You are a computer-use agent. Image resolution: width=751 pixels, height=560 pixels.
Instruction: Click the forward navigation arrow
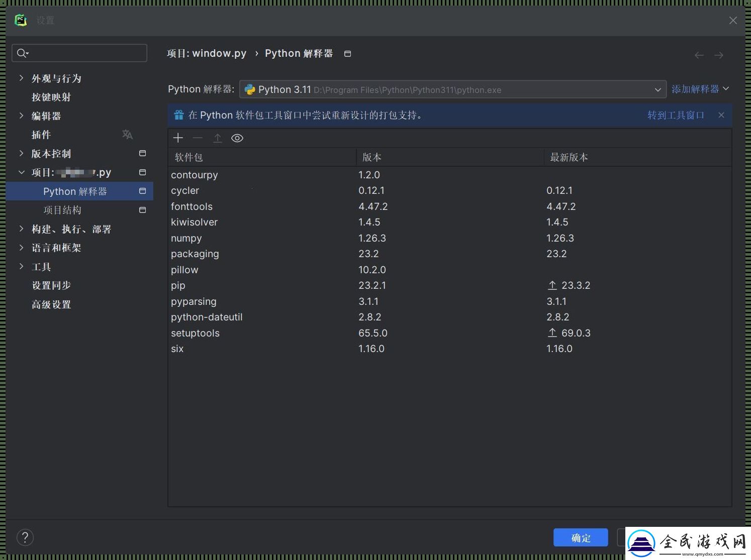[x=719, y=55]
